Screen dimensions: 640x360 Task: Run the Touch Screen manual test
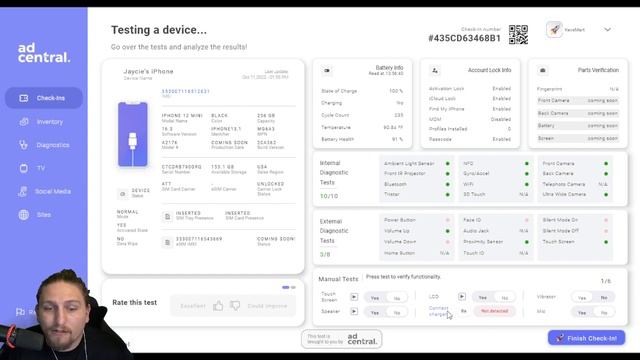click(x=354, y=297)
